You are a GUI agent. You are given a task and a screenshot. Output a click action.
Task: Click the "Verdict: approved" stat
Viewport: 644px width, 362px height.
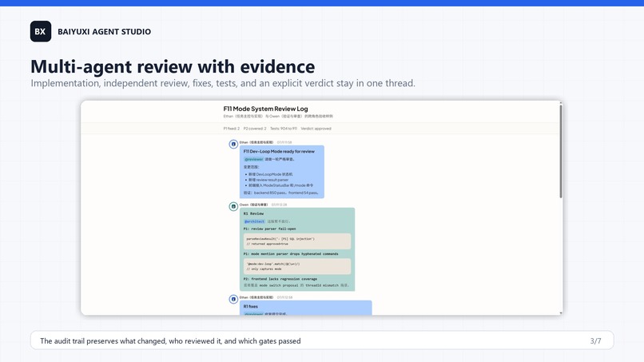coord(316,129)
